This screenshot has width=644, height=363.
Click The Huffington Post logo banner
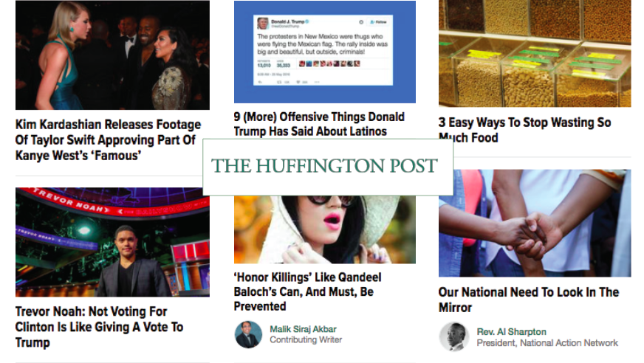coord(328,167)
